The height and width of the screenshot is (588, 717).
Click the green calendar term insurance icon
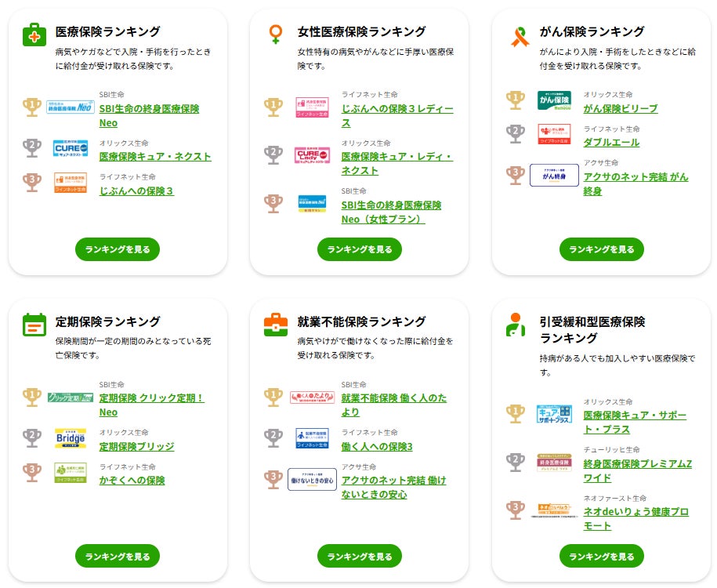[34, 325]
